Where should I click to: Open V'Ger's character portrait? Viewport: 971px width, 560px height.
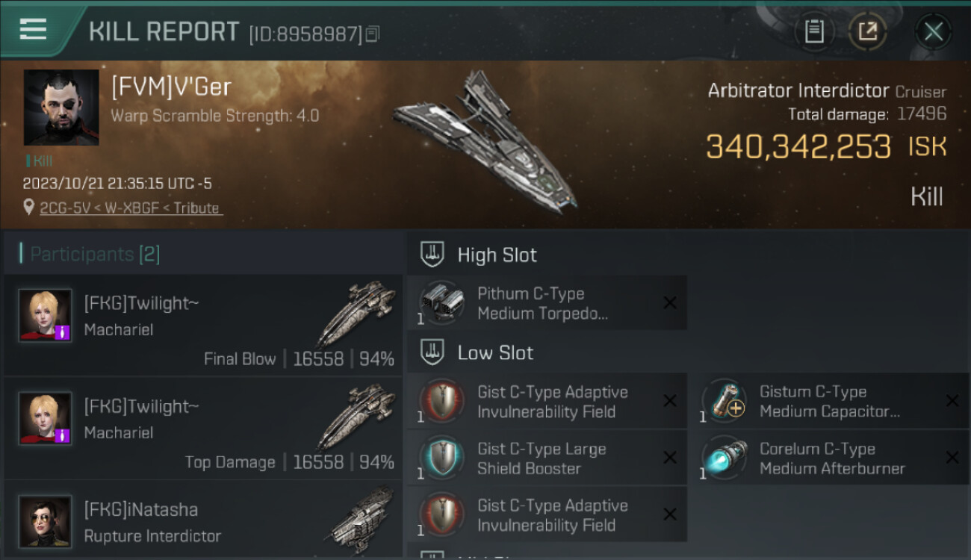pos(61,108)
